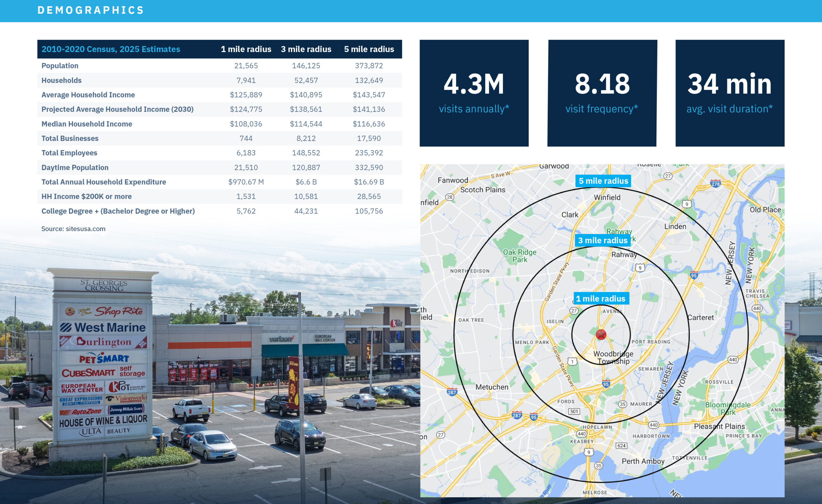
Task: Click the Median Household Income row label
Action: 87,124
